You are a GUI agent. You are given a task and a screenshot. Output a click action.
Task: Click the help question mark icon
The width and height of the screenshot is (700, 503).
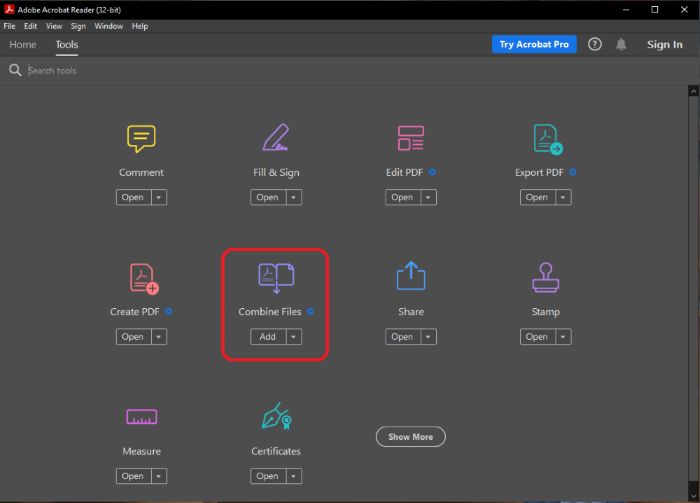click(x=594, y=44)
